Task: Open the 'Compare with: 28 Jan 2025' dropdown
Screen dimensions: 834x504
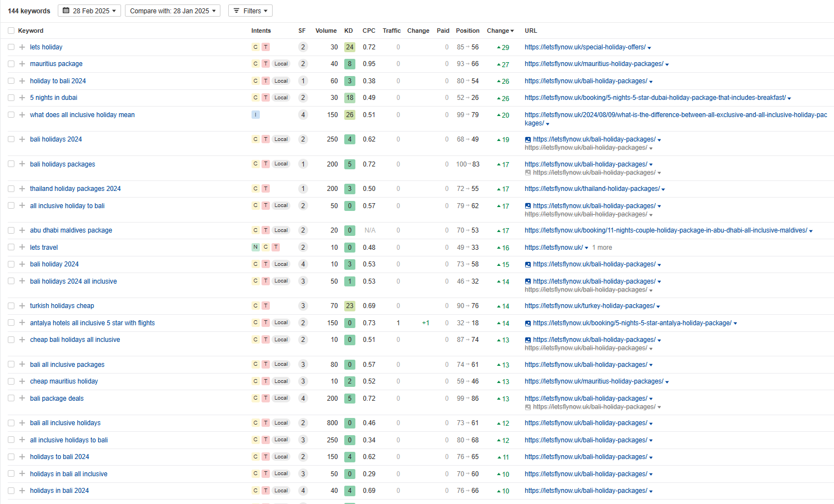Action: pos(173,11)
